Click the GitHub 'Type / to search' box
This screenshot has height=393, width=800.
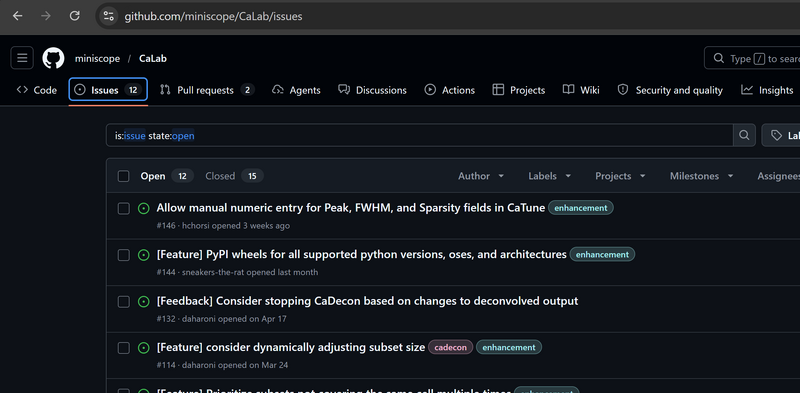[x=752, y=58]
